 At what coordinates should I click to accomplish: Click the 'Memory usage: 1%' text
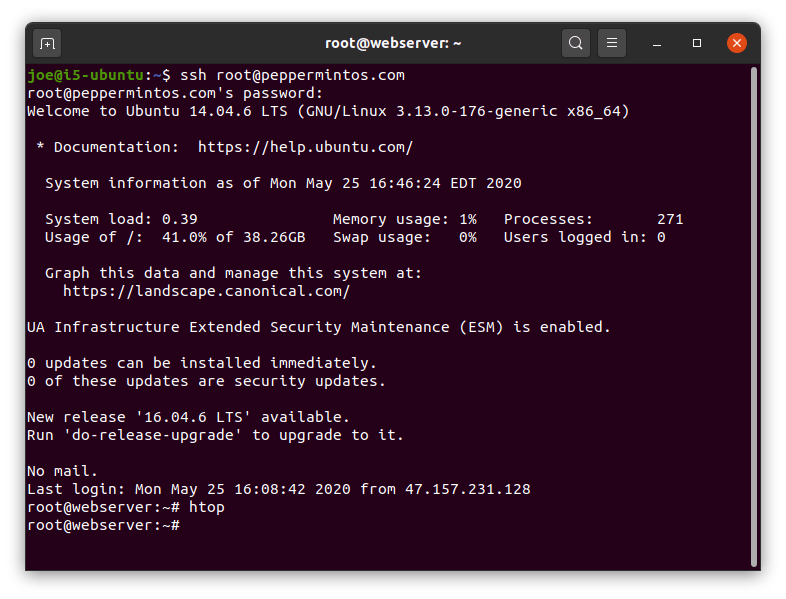(405, 220)
